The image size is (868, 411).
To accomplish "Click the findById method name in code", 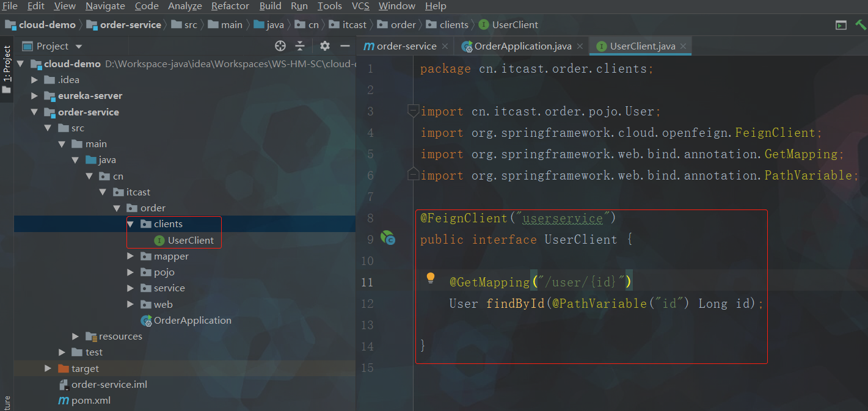I will pyautogui.click(x=515, y=304).
